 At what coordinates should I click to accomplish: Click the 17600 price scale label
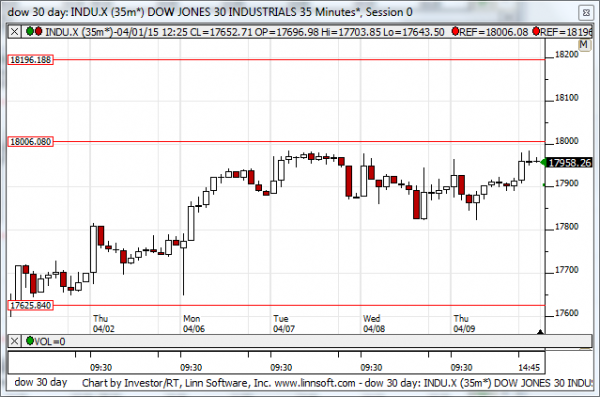click(567, 313)
